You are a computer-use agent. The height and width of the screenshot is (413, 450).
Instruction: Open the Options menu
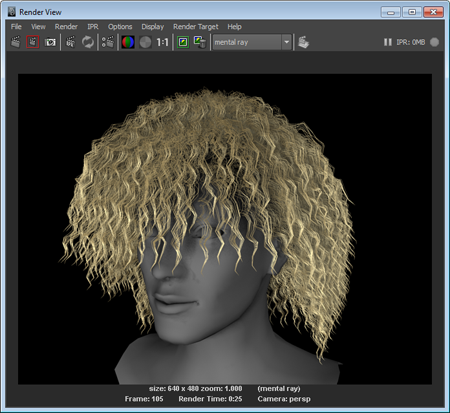point(120,27)
